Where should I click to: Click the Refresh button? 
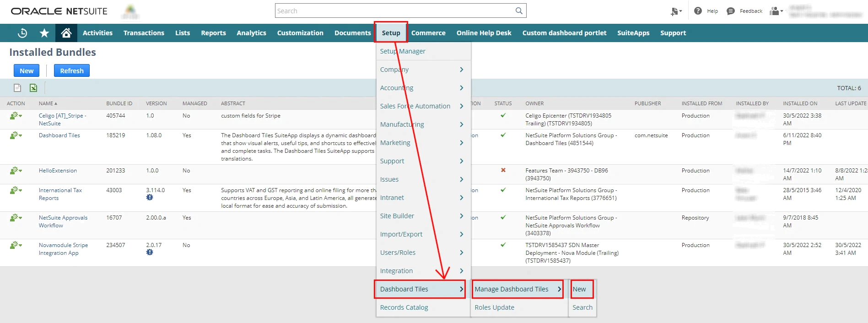click(72, 70)
